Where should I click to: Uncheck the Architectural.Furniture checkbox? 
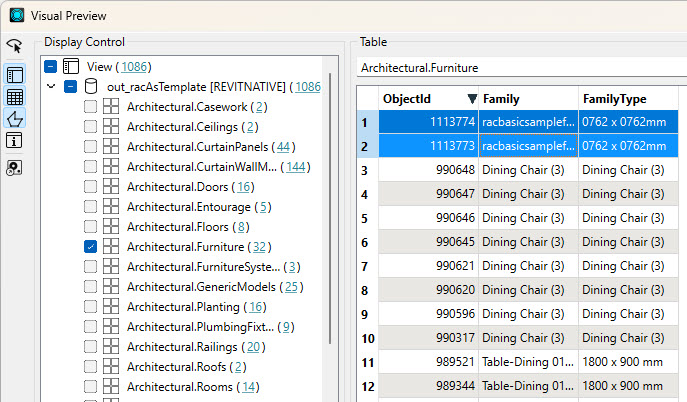pos(90,247)
